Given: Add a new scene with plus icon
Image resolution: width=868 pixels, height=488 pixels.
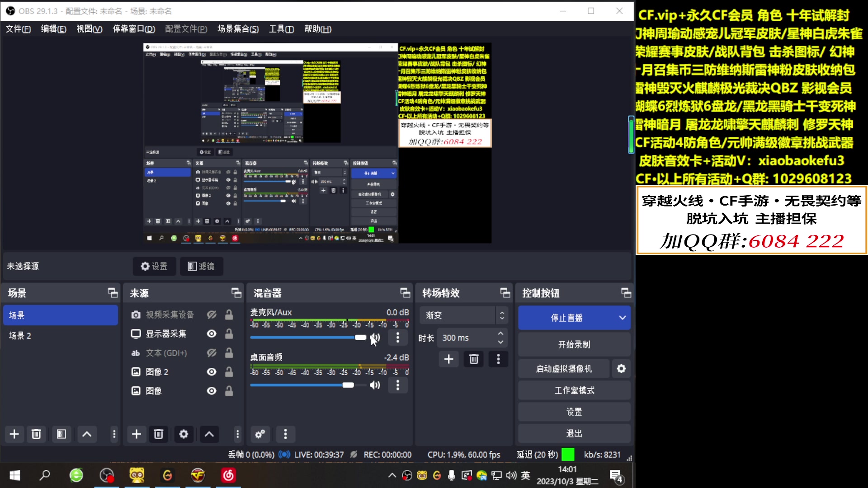Looking at the screenshot, I should tap(14, 434).
